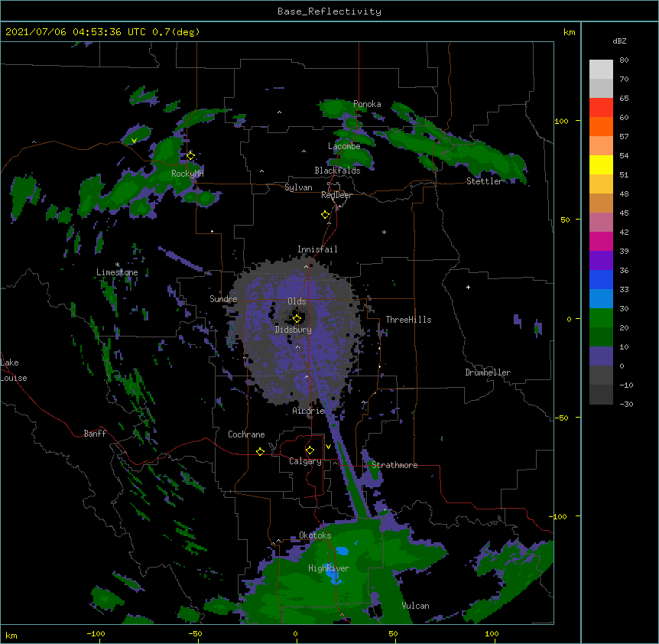This screenshot has width=659, height=644.
Task: Click the Didsbury town label
Action: click(294, 330)
